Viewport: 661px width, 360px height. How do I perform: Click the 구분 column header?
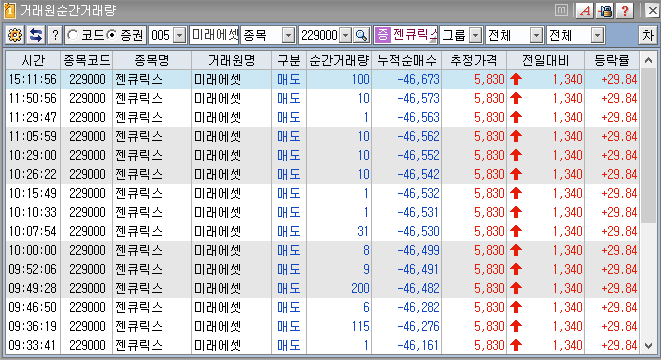pyautogui.click(x=289, y=61)
